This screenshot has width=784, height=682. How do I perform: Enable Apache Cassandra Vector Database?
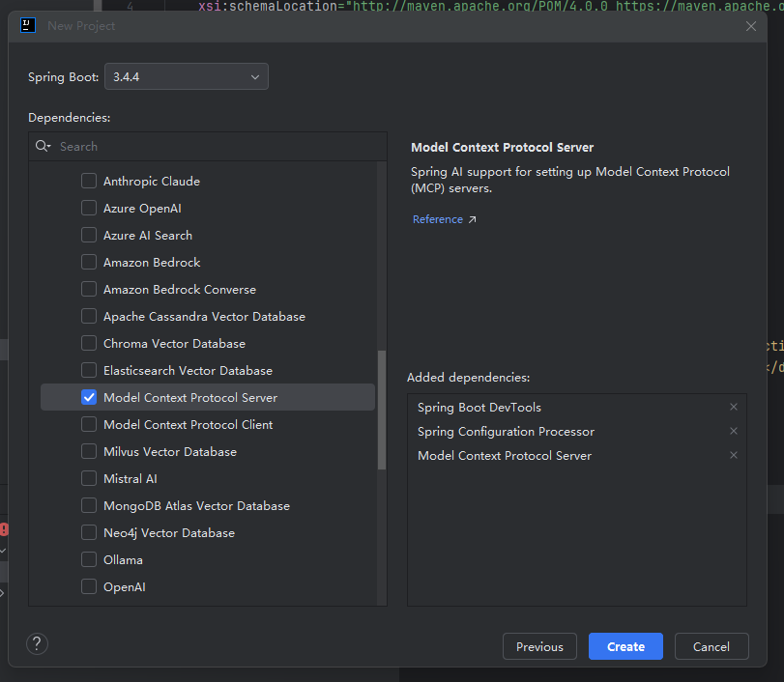tap(89, 316)
